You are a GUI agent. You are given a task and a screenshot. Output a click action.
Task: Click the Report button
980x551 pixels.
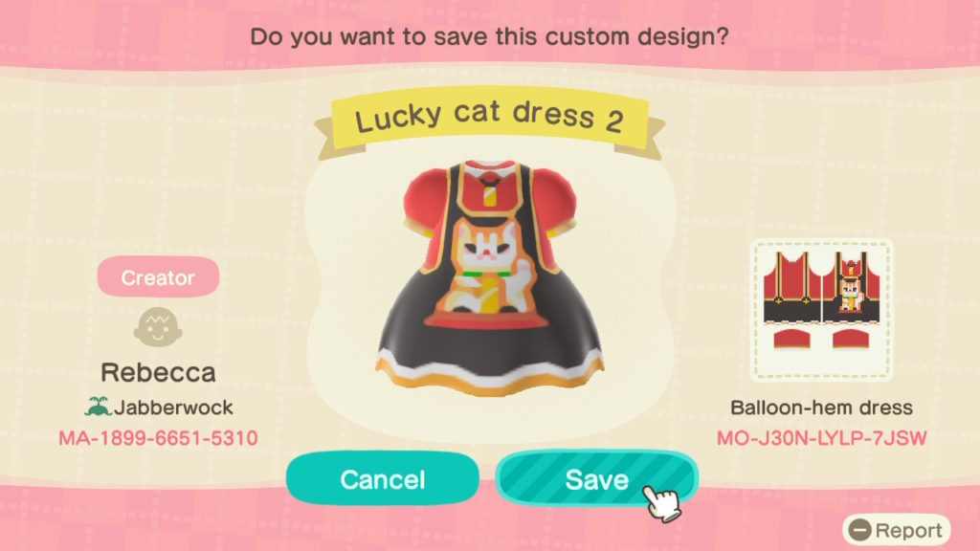pyautogui.click(x=896, y=530)
